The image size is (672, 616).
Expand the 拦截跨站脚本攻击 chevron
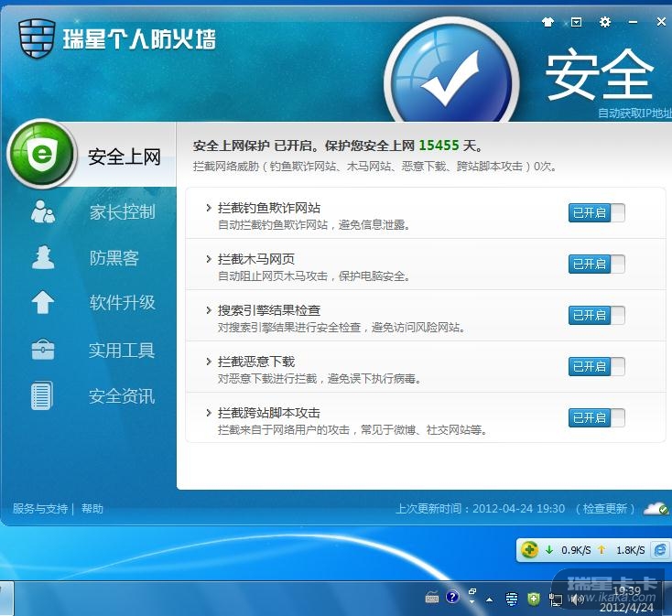coord(209,413)
